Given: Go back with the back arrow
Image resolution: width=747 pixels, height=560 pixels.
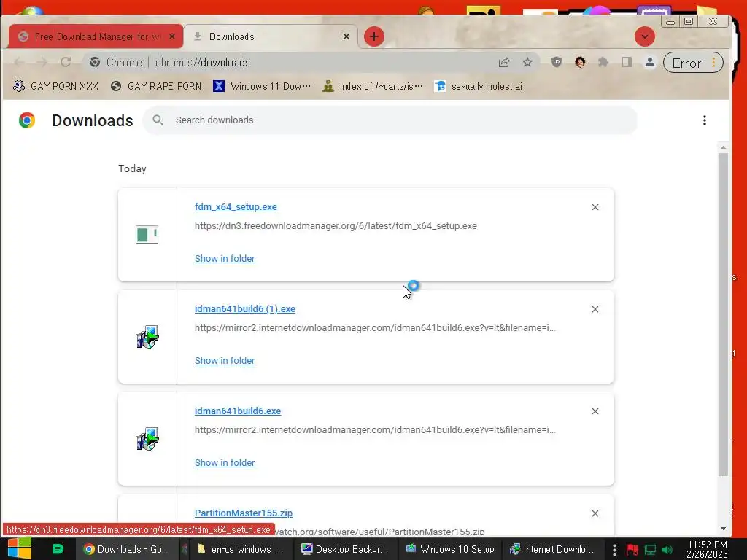Looking at the screenshot, I should (x=19, y=63).
